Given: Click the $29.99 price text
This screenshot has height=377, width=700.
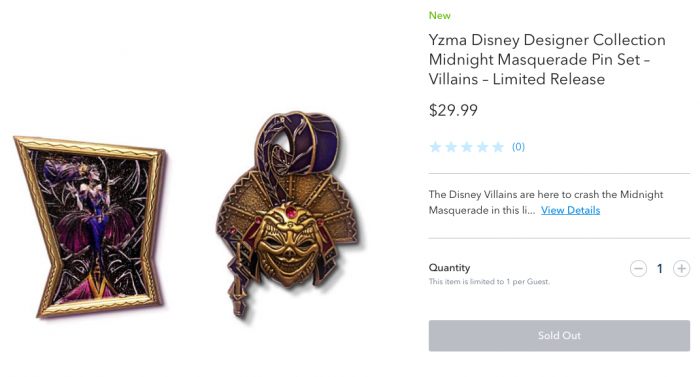Looking at the screenshot, I should click(x=453, y=110).
